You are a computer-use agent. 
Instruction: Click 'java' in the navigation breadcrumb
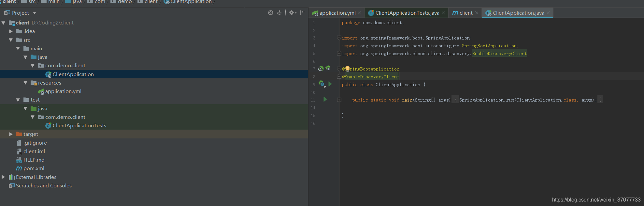[77, 2]
